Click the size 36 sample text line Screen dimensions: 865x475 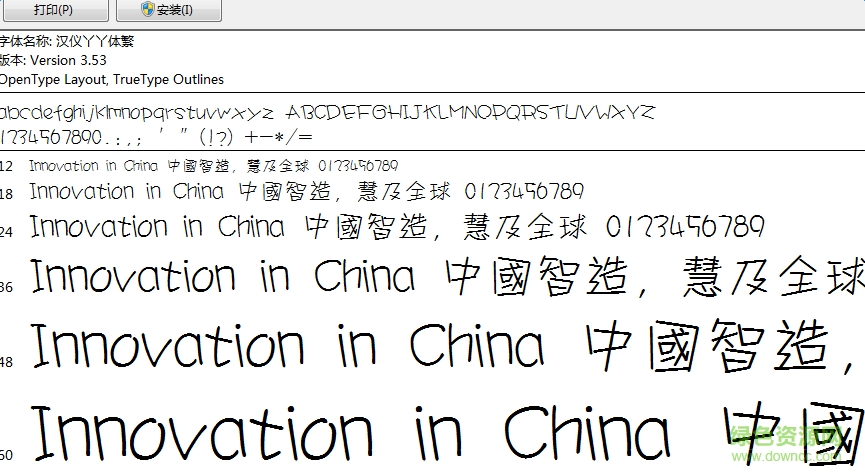coord(447,276)
